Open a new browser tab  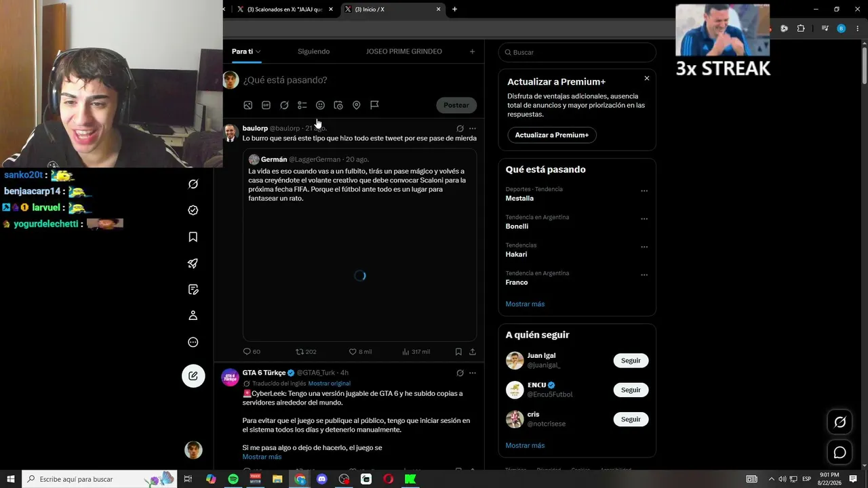[454, 9]
